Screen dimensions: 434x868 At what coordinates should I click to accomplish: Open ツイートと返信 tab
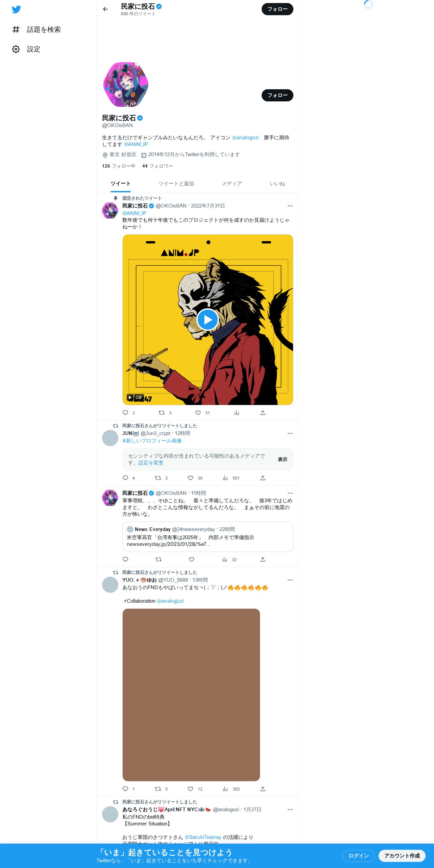[x=176, y=184]
